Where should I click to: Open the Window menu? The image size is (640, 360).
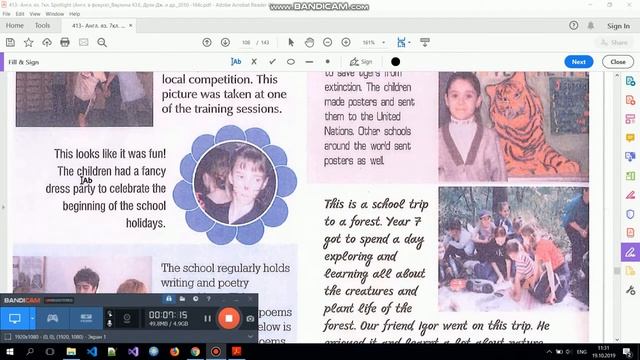point(55,14)
